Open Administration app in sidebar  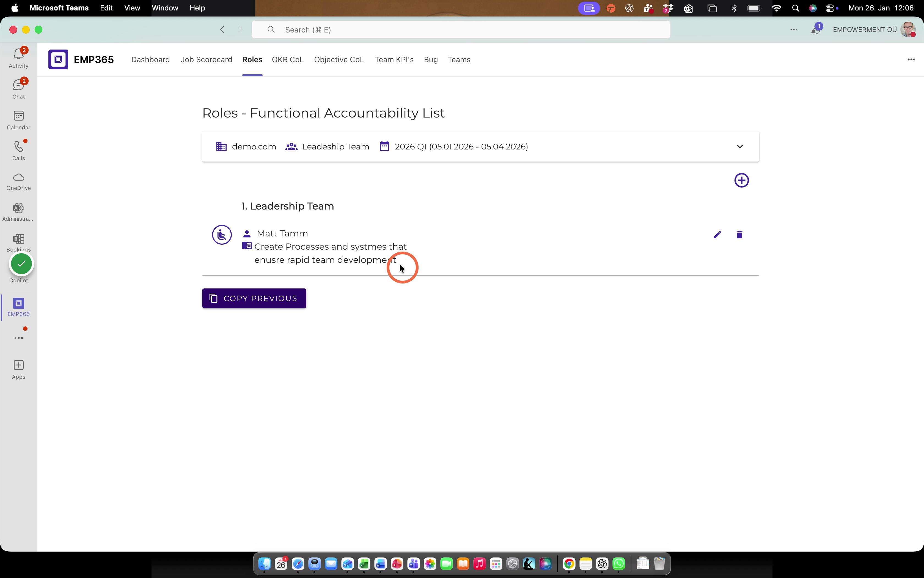[18, 212]
